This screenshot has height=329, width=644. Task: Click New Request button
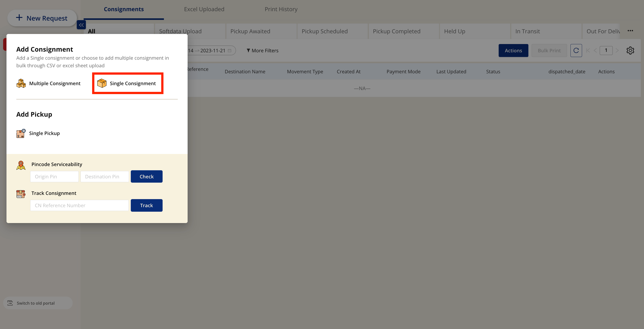coord(42,18)
